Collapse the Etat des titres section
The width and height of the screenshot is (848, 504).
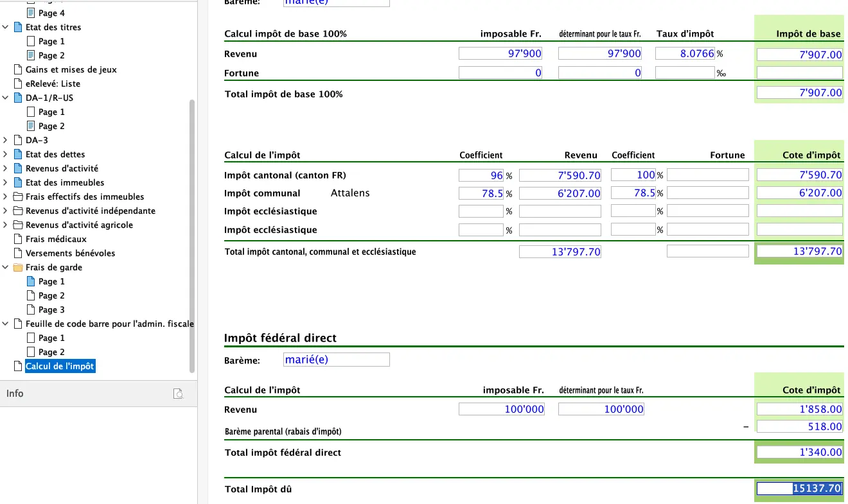[5, 27]
